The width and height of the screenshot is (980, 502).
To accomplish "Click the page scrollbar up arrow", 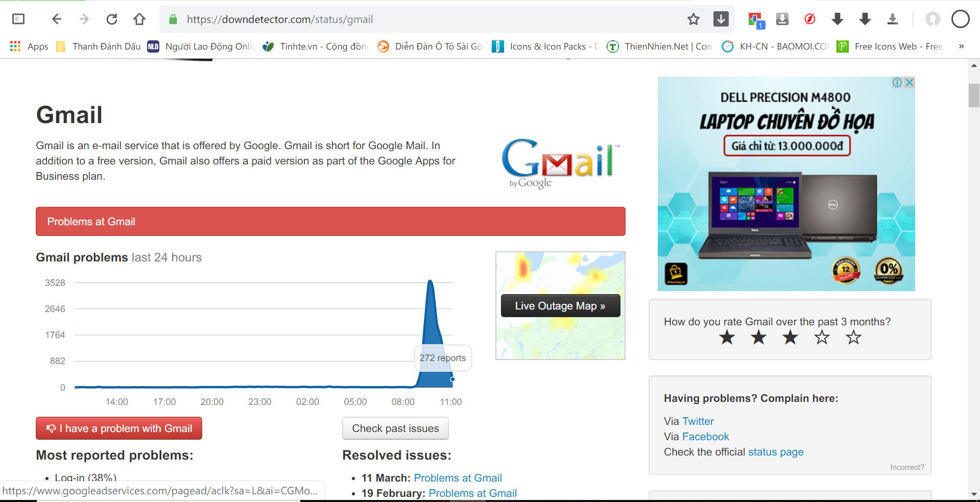I will point(974,66).
